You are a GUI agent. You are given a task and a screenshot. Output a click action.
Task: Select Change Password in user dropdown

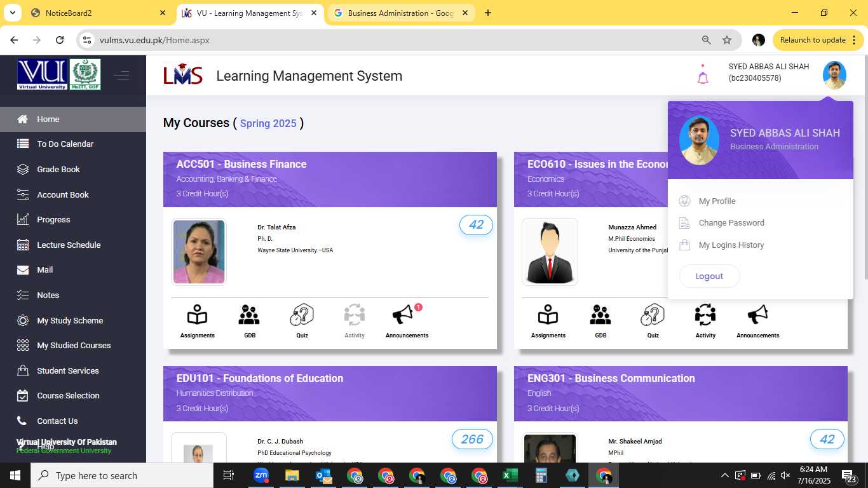click(731, 223)
